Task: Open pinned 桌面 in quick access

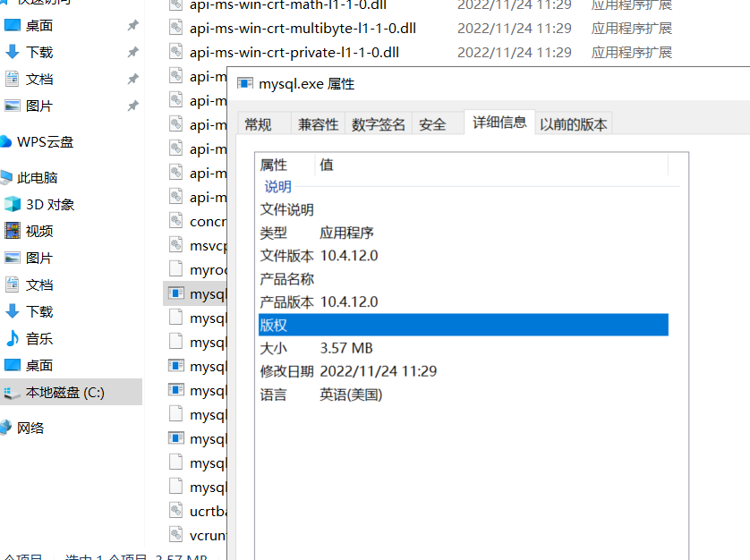Action: point(38,25)
